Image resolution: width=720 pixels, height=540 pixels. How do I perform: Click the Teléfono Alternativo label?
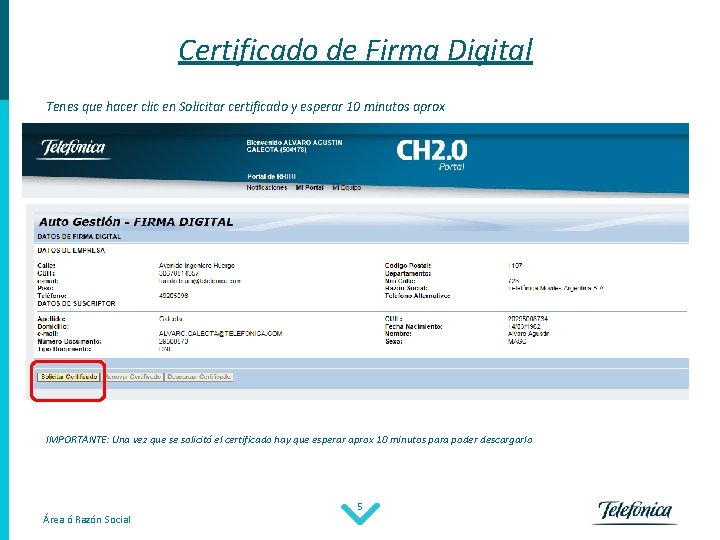click(417, 296)
